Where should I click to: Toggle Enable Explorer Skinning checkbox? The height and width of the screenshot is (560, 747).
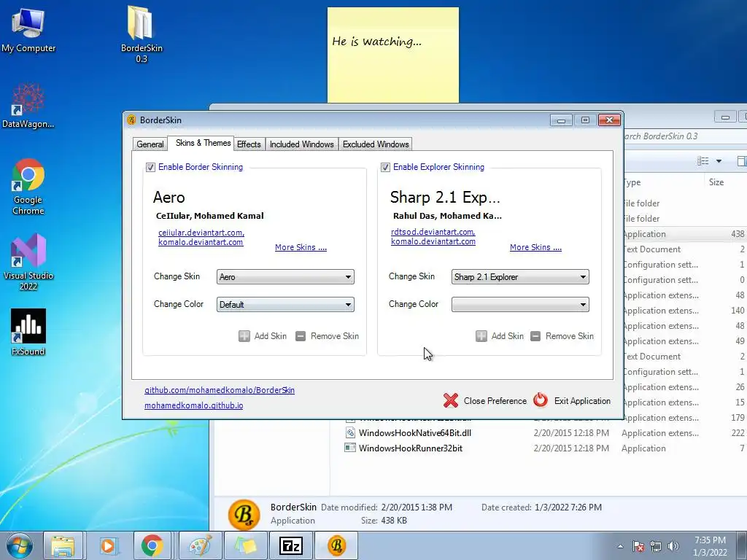385,167
